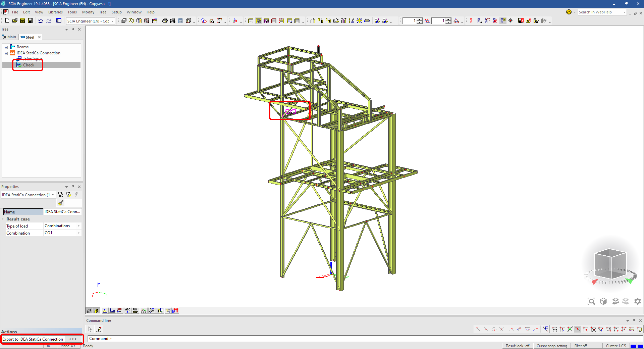Click the Undo arrow icon
This screenshot has height=349, width=644.
coord(41,21)
